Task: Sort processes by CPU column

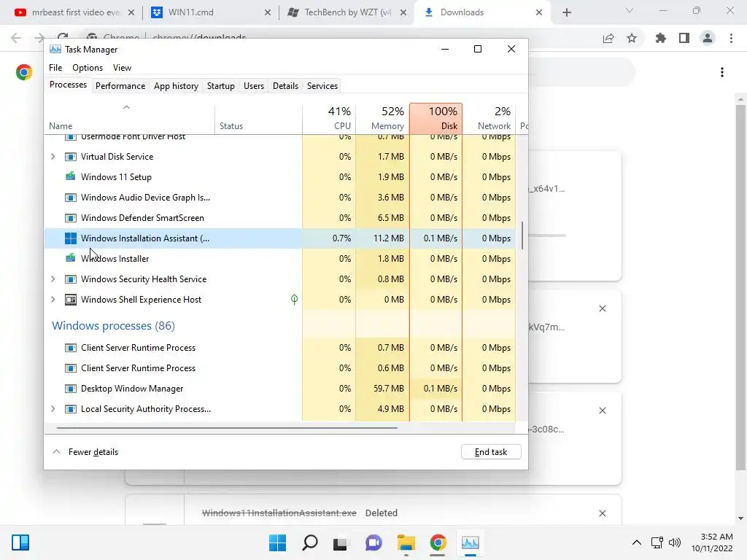Action: point(329,119)
